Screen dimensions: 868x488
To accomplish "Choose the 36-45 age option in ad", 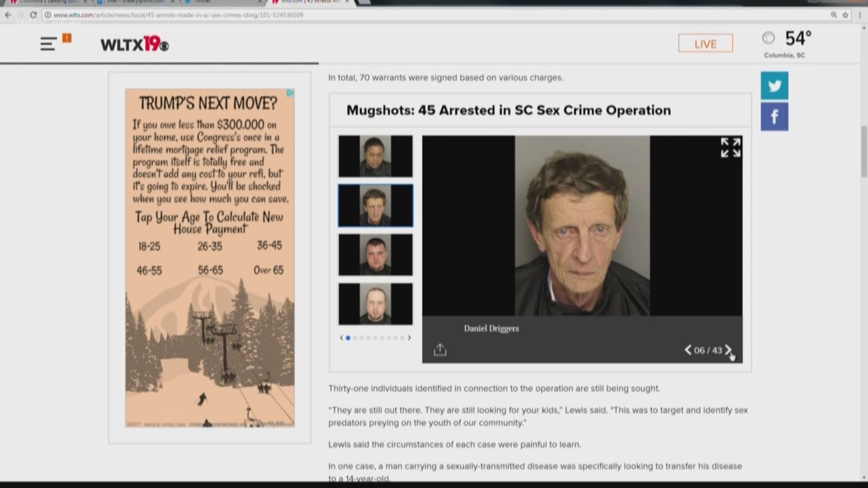I will [x=269, y=245].
